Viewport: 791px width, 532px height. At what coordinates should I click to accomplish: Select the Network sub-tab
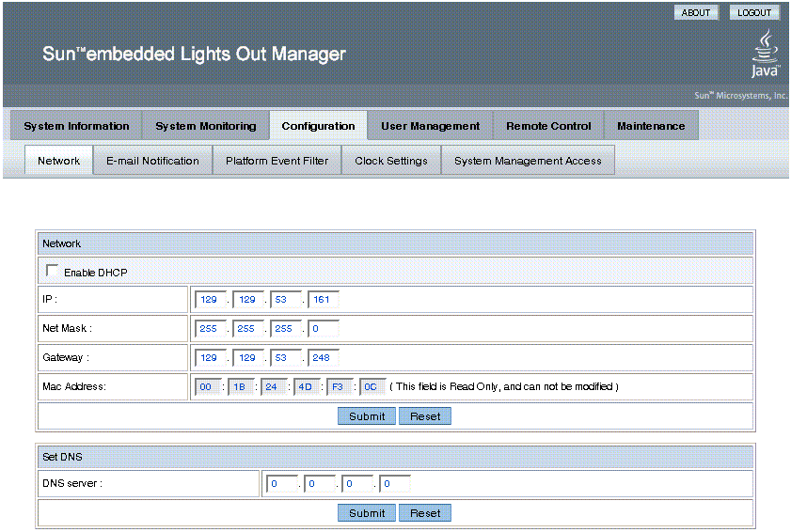[59, 161]
